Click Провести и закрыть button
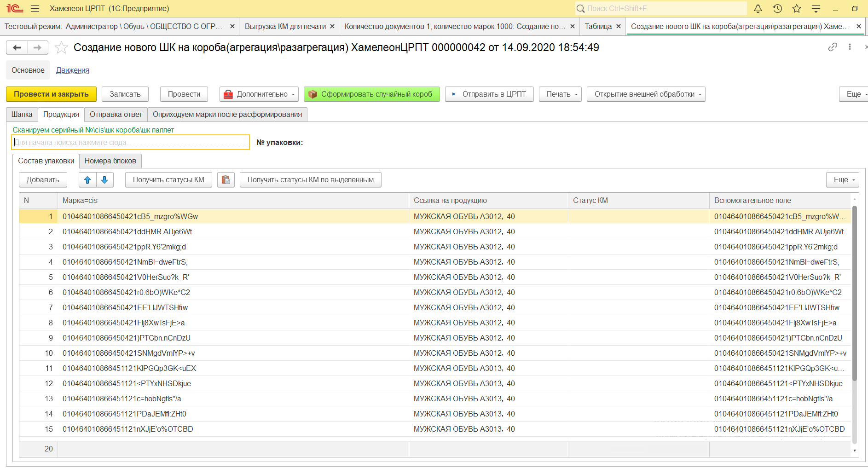The height and width of the screenshot is (474, 868). 51,94
